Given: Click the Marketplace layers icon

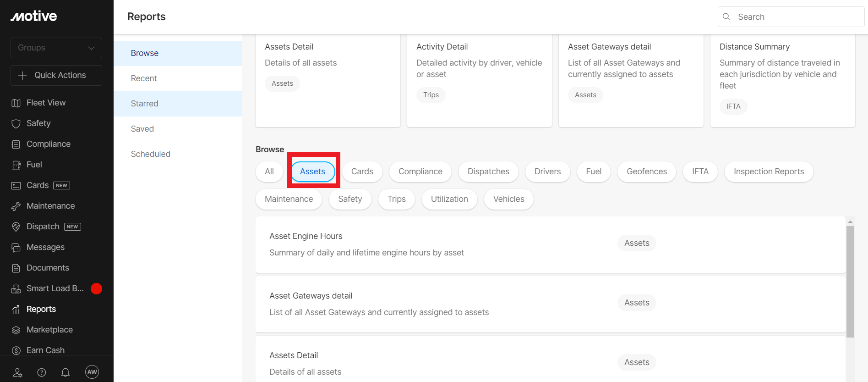Looking at the screenshot, I should 16,330.
